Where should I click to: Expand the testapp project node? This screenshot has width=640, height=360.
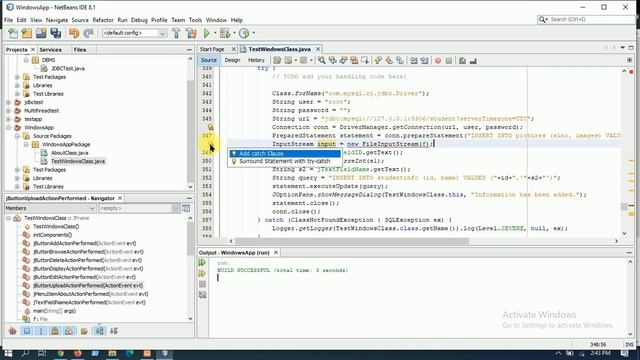click(9, 119)
